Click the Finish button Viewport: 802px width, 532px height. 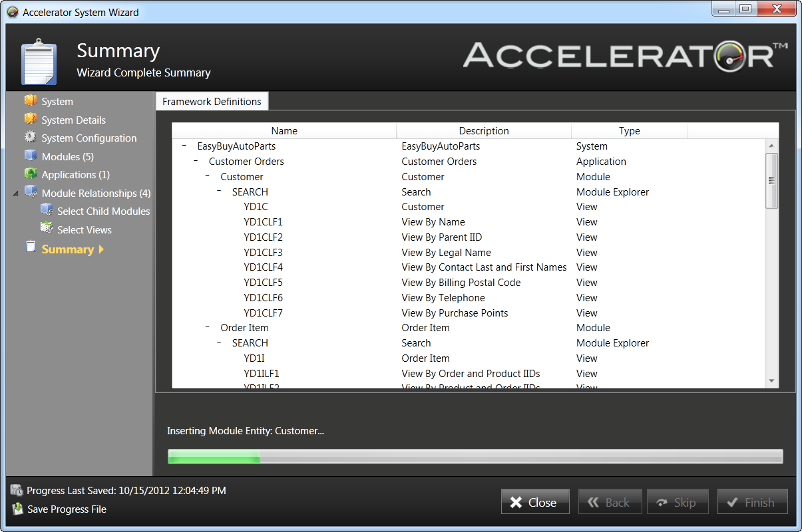(752, 502)
